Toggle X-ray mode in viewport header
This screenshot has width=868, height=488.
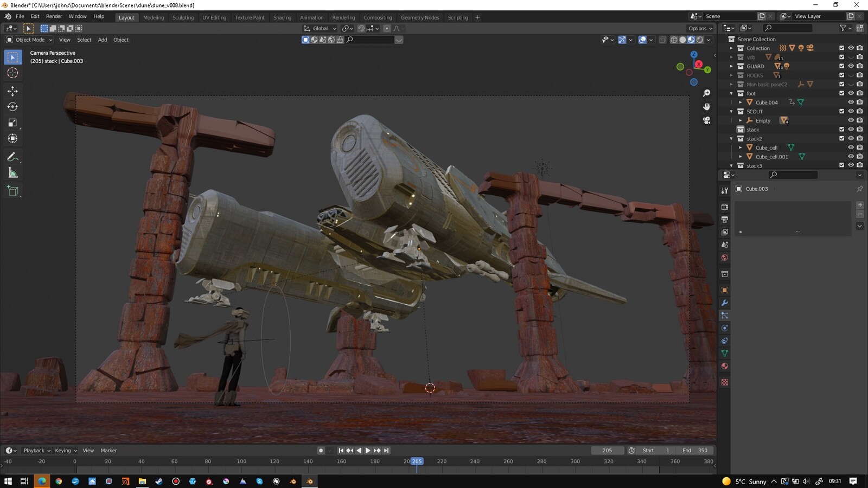662,40
